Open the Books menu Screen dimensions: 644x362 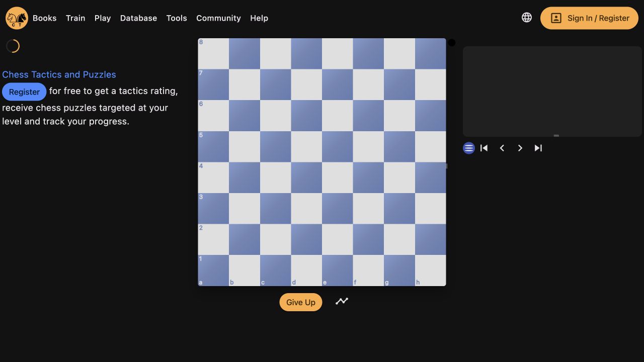tap(45, 18)
